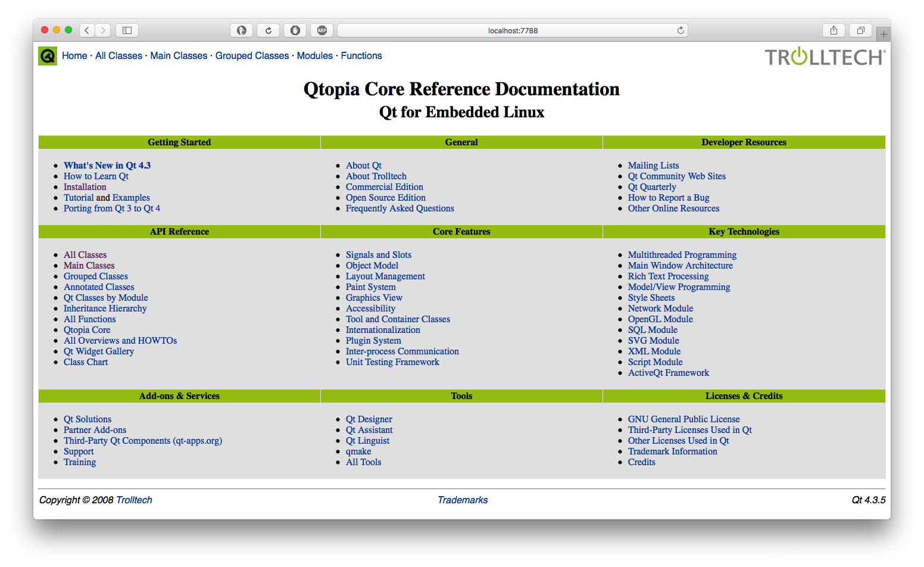
Task: Open Layout Management link
Action: [x=385, y=276]
